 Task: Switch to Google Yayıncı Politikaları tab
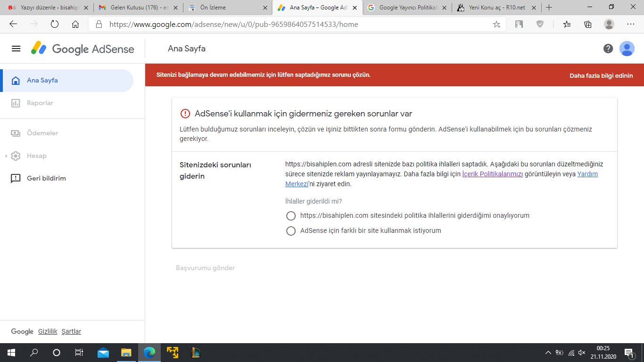[407, 8]
